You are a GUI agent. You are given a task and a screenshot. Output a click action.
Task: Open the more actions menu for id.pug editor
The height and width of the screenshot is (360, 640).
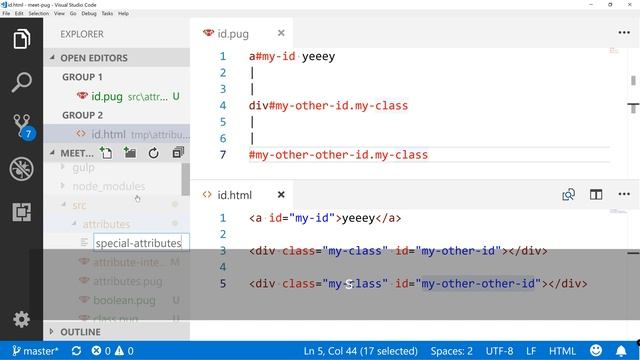coord(624,33)
